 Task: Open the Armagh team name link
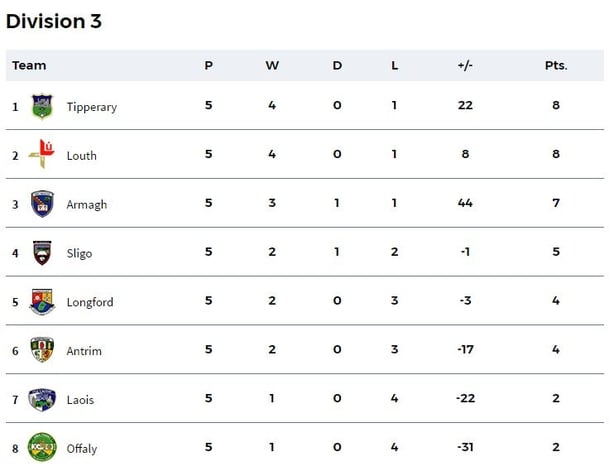tap(87, 205)
